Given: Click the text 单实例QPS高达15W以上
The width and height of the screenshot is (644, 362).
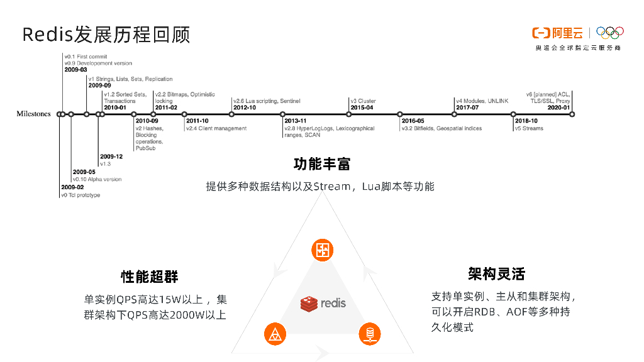Looking at the screenshot, I should click(x=143, y=300).
